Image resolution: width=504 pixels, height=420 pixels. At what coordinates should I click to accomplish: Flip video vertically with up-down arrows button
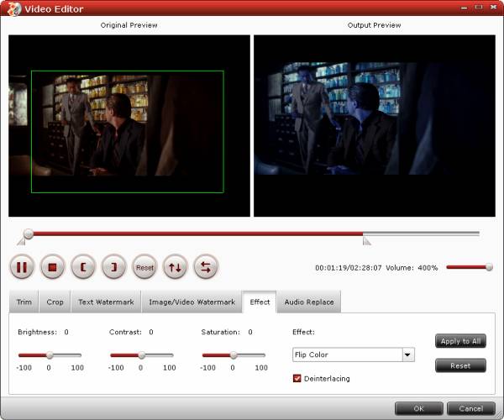pyautogui.click(x=176, y=267)
